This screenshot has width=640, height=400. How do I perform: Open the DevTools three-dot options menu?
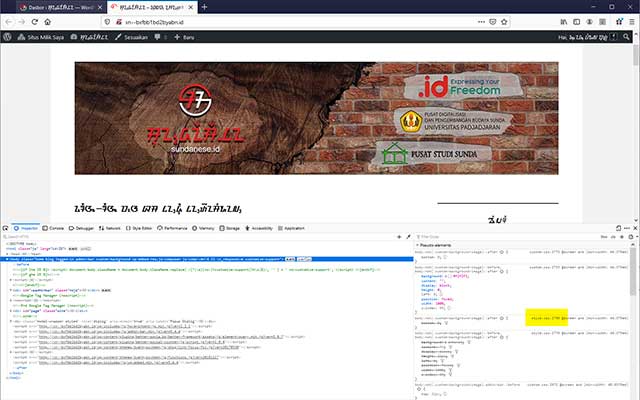click(x=627, y=228)
